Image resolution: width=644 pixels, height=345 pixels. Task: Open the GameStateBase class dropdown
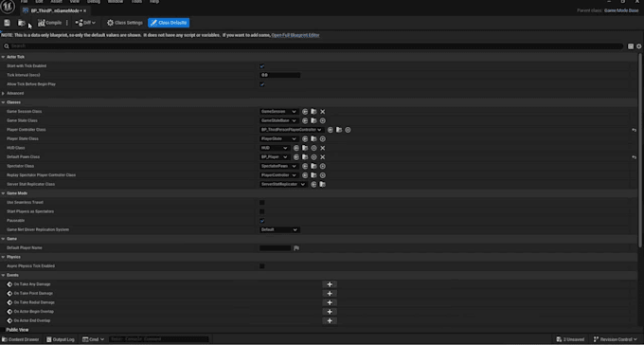(278, 120)
